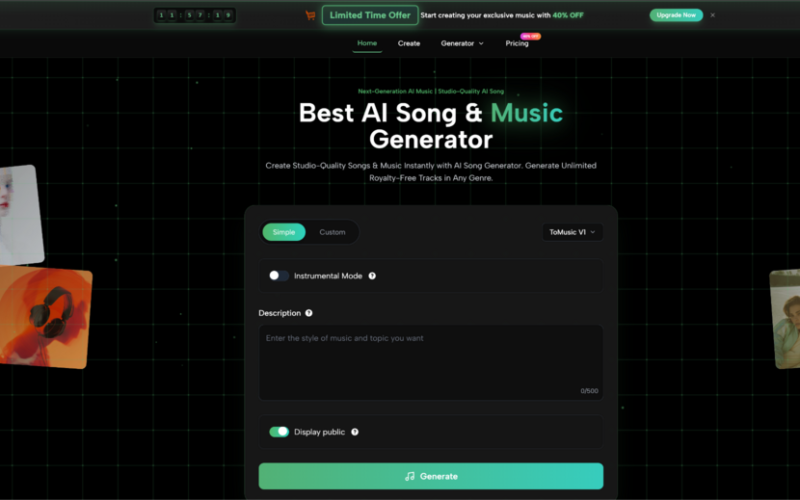The height and width of the screenshot is (500, 800).
Task: Focus the music description text area
Action: pyautogui.click(x=430, y=362)
